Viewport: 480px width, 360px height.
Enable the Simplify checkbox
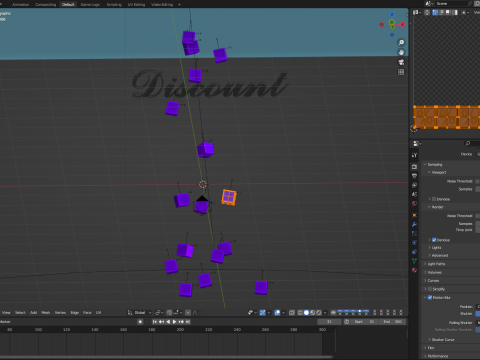[430, 289]
